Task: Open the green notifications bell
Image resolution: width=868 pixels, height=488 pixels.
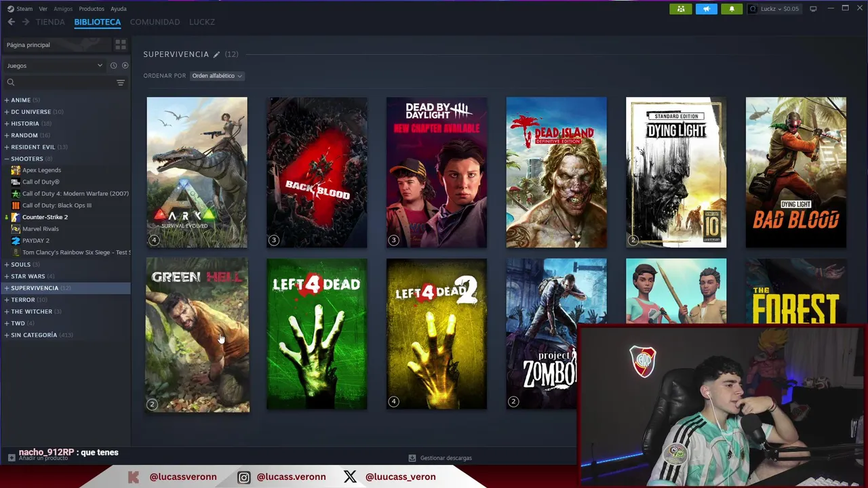Action: point(732,9)
